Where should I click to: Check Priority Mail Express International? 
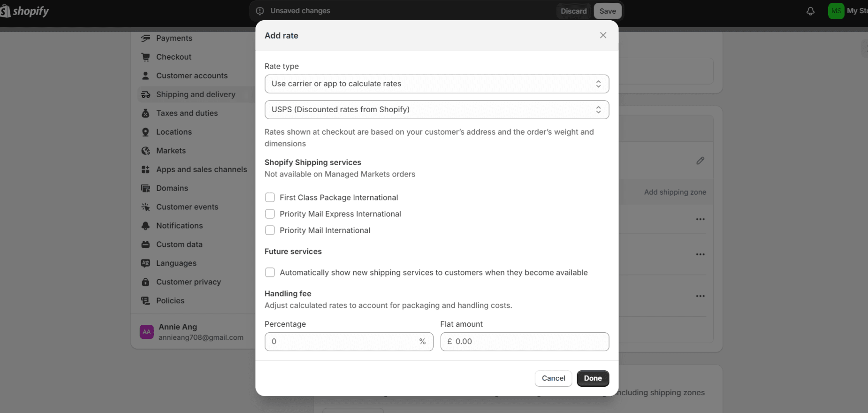[270, 214]
